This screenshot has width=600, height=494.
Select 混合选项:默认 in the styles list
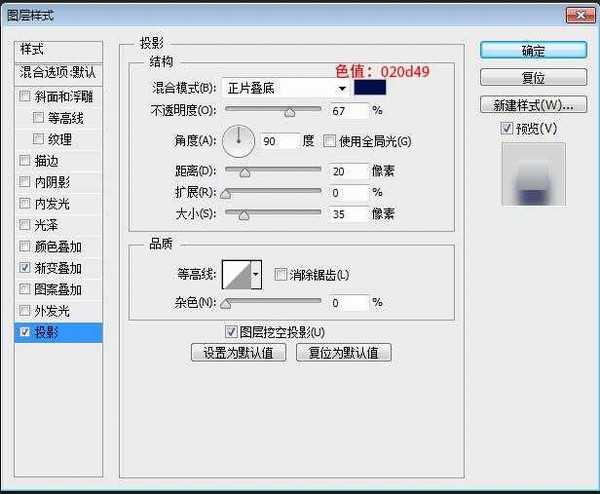click(x=59, y=72)
